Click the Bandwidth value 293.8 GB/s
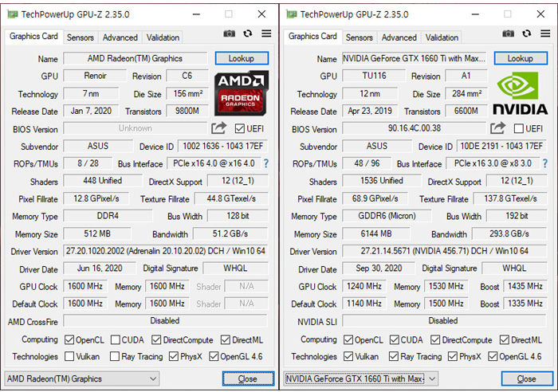Screen dimensions: 558x392 [x=509, y=233]
